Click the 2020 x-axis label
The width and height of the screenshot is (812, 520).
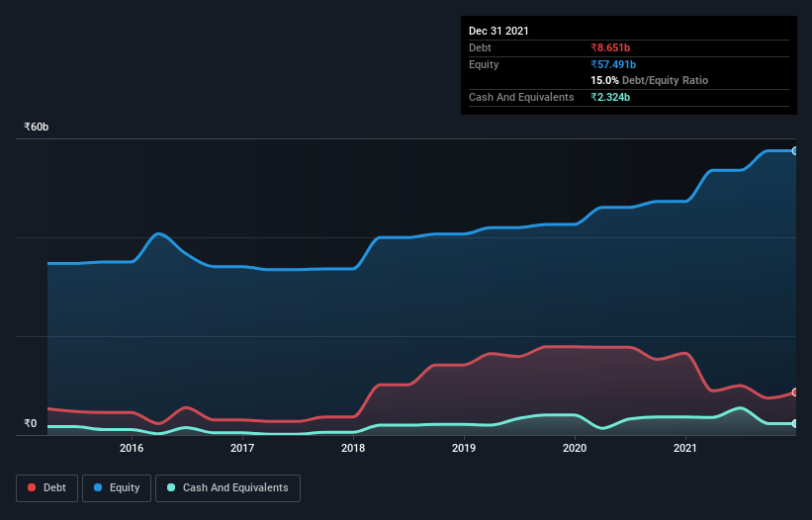pyautogui.click(x=575, y=448)
